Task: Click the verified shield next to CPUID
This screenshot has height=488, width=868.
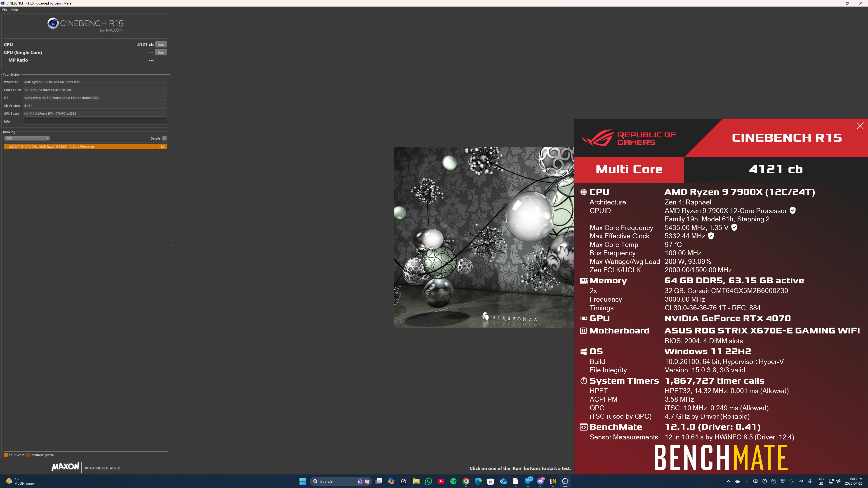Action: pyautogui.click(x=793, y=211)
